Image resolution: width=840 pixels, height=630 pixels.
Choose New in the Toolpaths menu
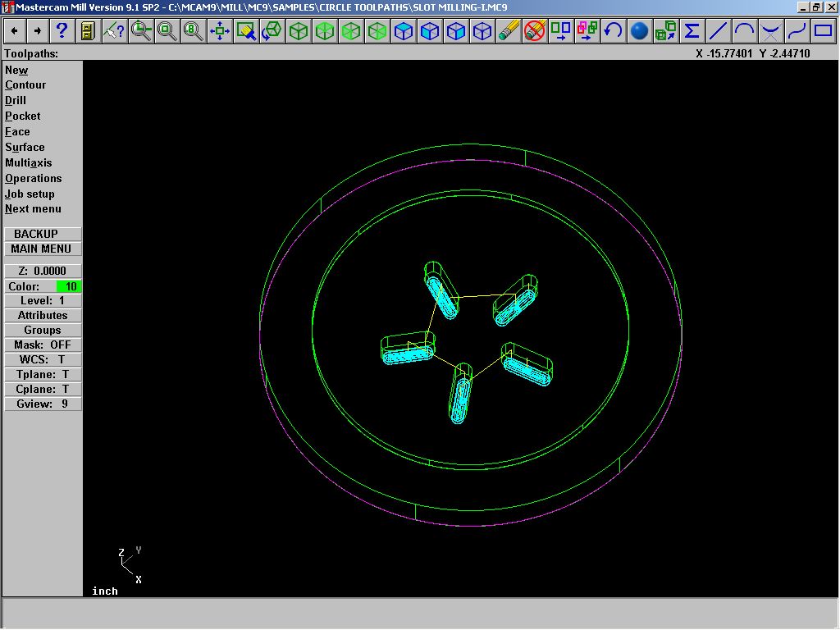[x=16, y=71]
